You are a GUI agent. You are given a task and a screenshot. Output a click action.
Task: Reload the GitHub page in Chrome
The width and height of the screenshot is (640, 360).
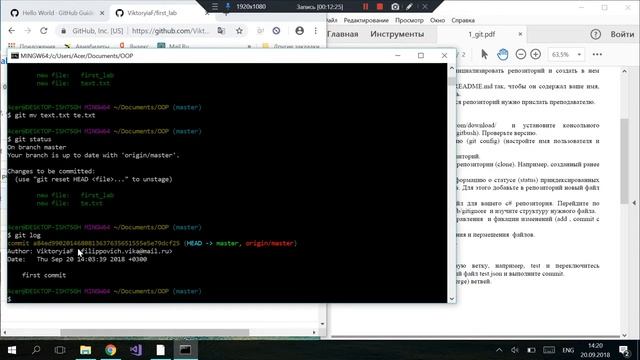click(44, 31)
